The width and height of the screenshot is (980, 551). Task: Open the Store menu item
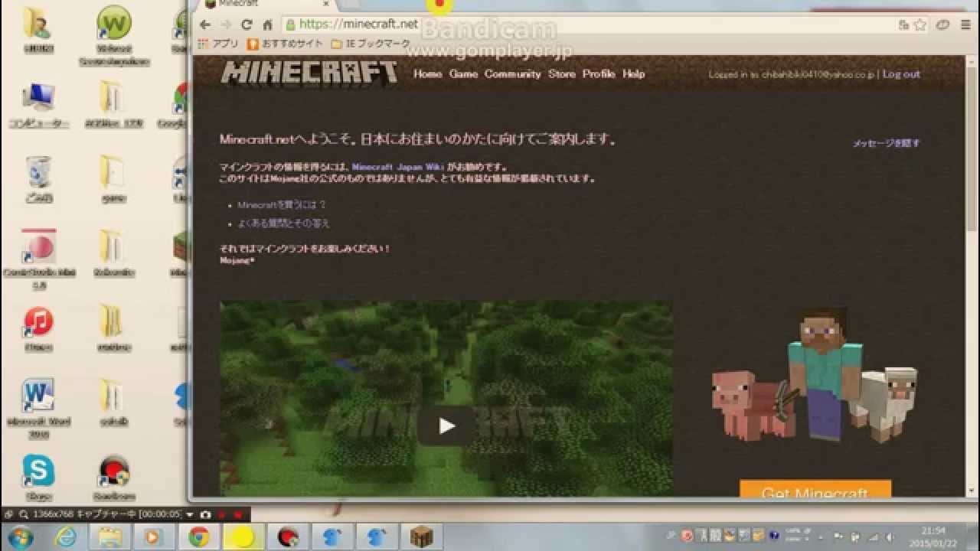(x=561, y=74)
